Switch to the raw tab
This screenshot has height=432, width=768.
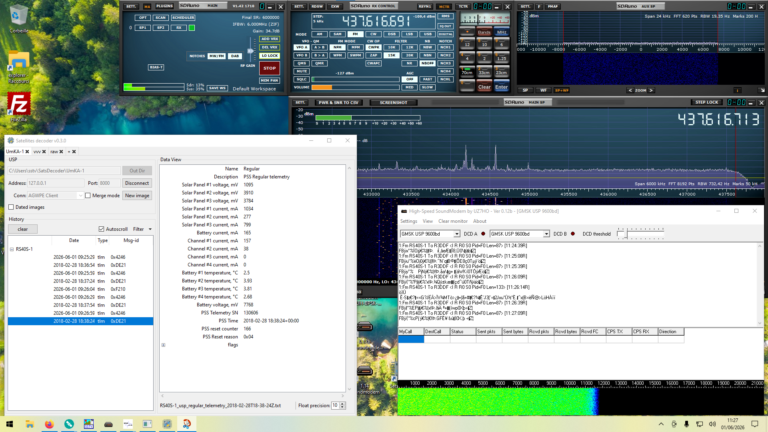54,152
